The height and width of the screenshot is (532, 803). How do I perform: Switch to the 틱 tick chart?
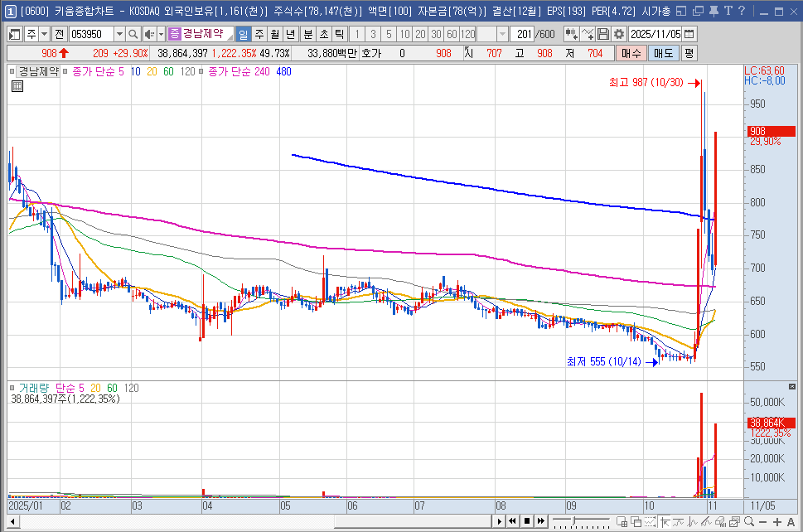[x=340, y=34]
